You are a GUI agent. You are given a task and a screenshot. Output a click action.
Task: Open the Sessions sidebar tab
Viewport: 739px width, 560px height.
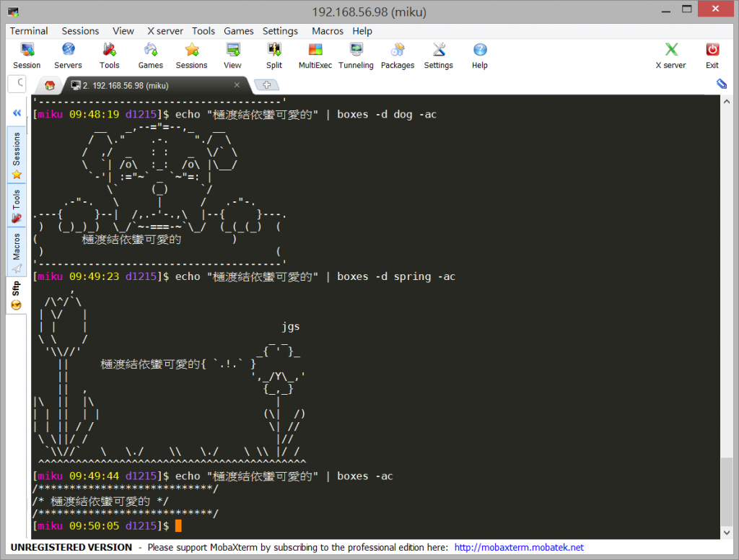coord(17,154)
